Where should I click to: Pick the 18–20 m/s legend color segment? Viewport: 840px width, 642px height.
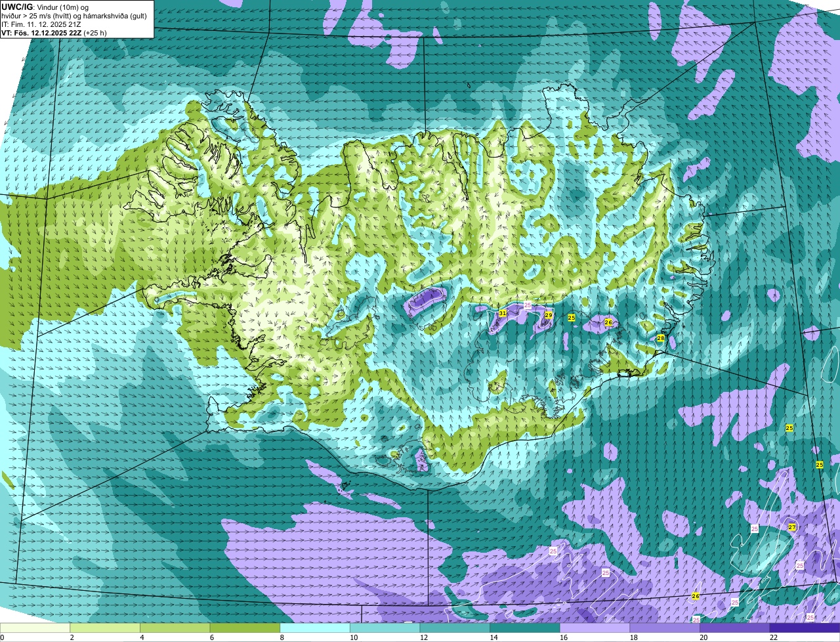[665, 628]
